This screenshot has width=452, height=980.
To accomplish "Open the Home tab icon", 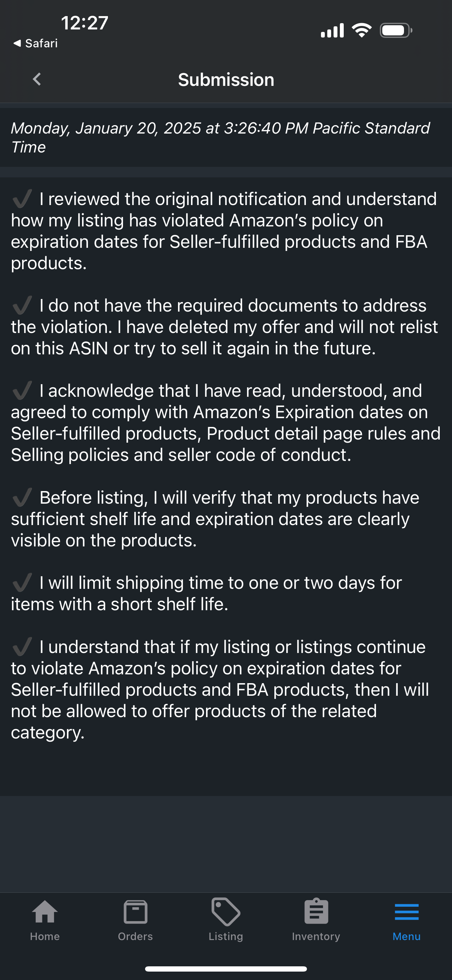I will click(x=45, y=912).
